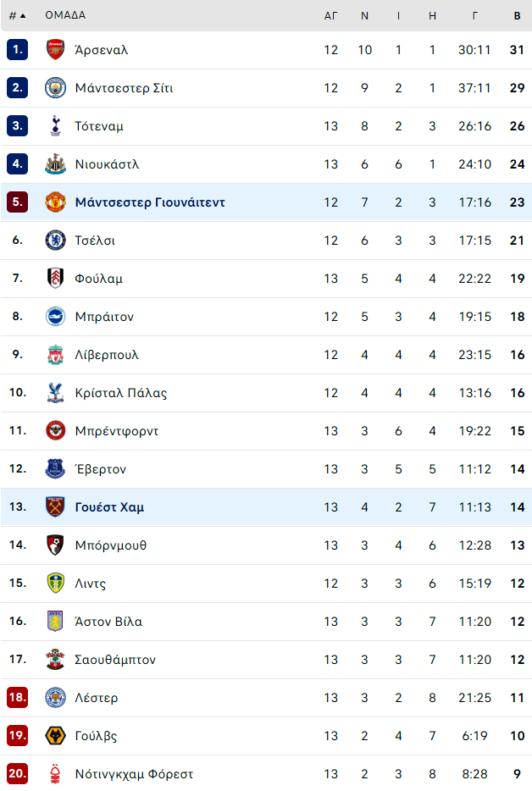Click the Tottenham cockerel crest icon
The width and height of the screenshot is (532, 791).
55,126
